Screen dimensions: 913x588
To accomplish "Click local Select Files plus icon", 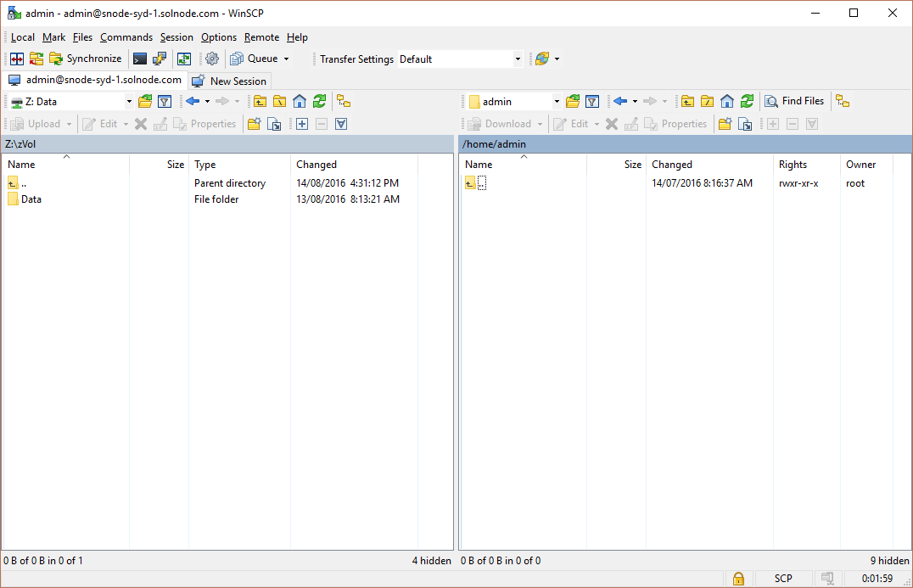I will point(301,123).
